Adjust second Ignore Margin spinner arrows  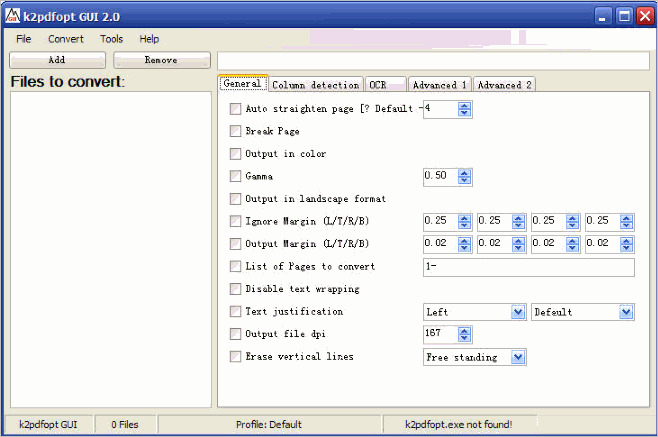coord(518,222)
